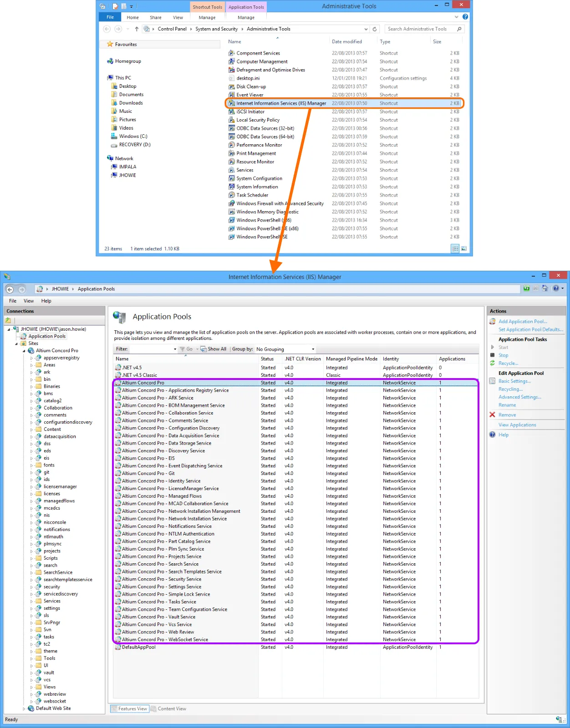The image size is (570, 728).
Task: Click Advanced Settings action link
Action: click(x=520, y=397)
